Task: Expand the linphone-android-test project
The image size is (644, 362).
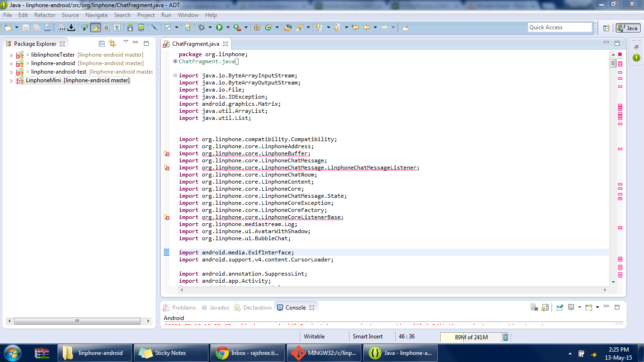Action: click(12, 72)
